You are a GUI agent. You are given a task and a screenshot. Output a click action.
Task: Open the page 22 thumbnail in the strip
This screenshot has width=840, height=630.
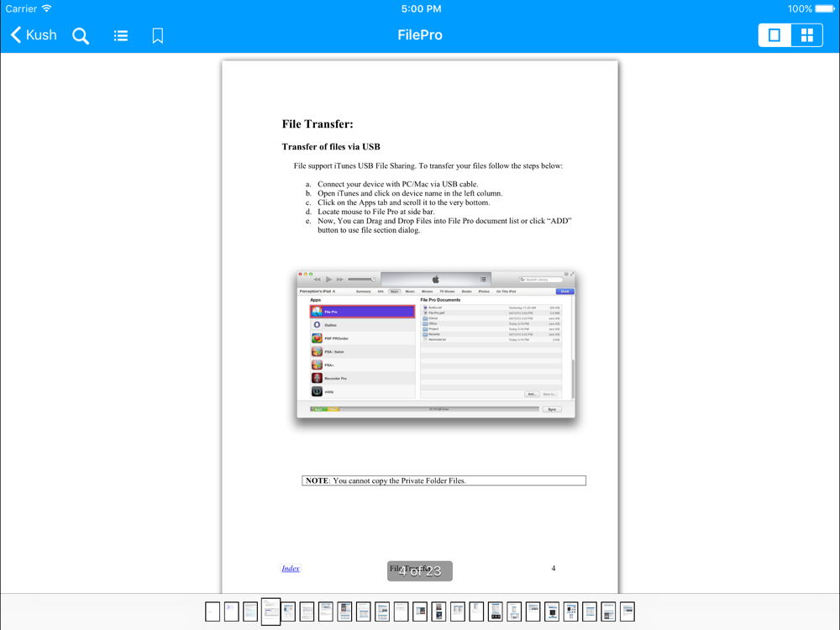coord(608,612)
